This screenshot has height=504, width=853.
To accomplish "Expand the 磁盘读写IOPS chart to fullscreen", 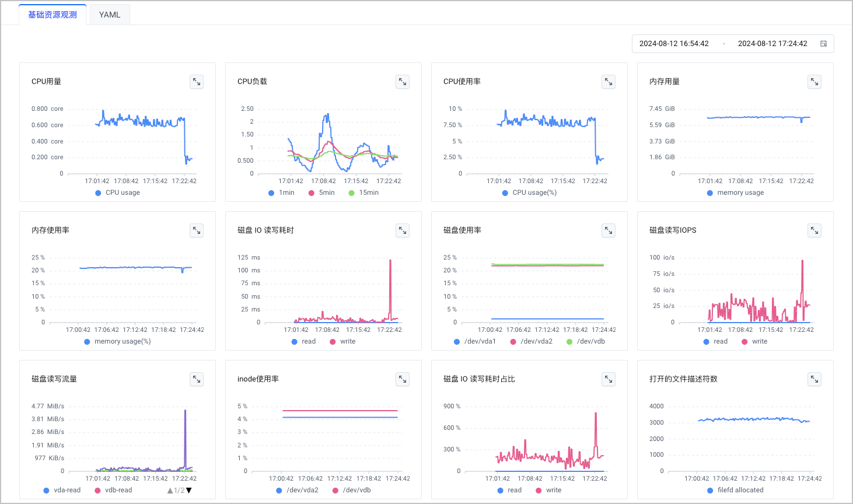I will (x=814, y=231).
